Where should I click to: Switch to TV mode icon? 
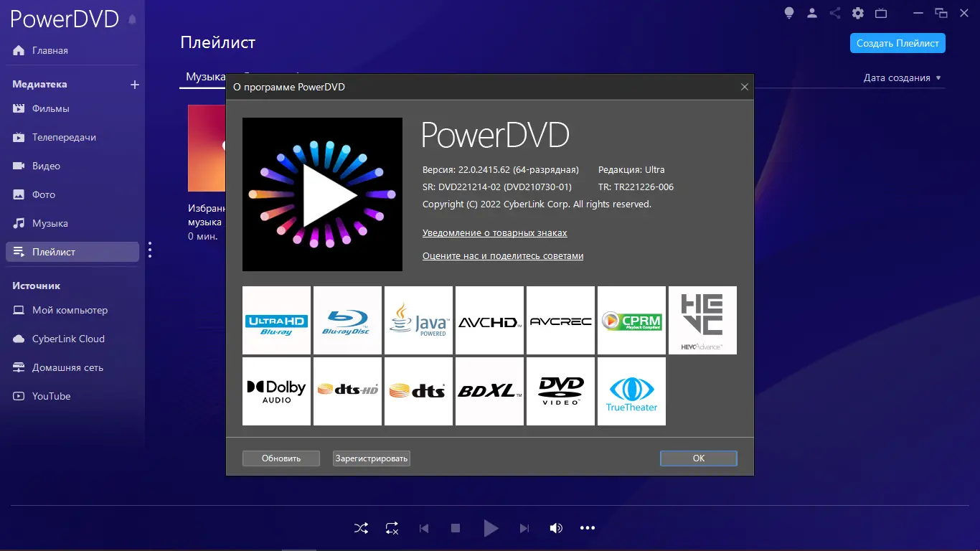click(881, 13)
